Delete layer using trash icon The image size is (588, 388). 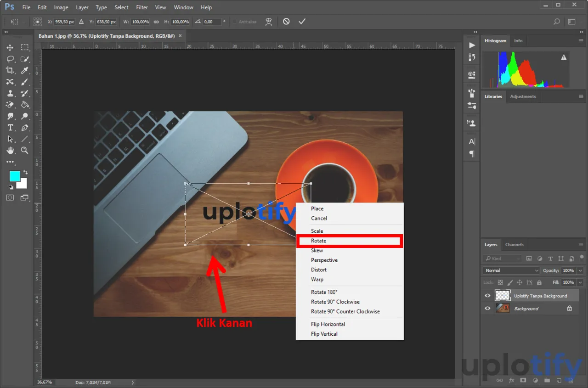pos(570,380)
